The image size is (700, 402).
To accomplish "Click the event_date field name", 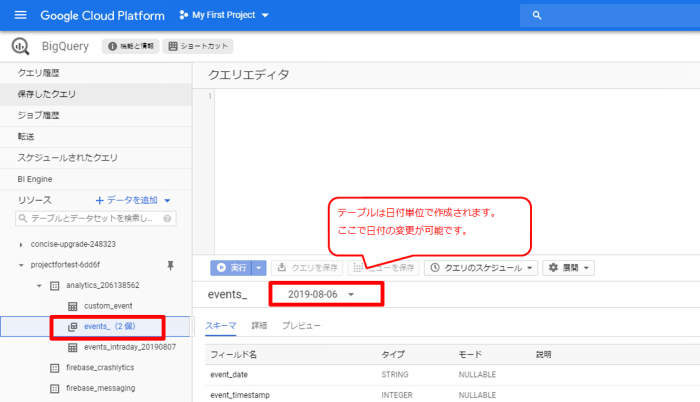I will click(229, 375).
